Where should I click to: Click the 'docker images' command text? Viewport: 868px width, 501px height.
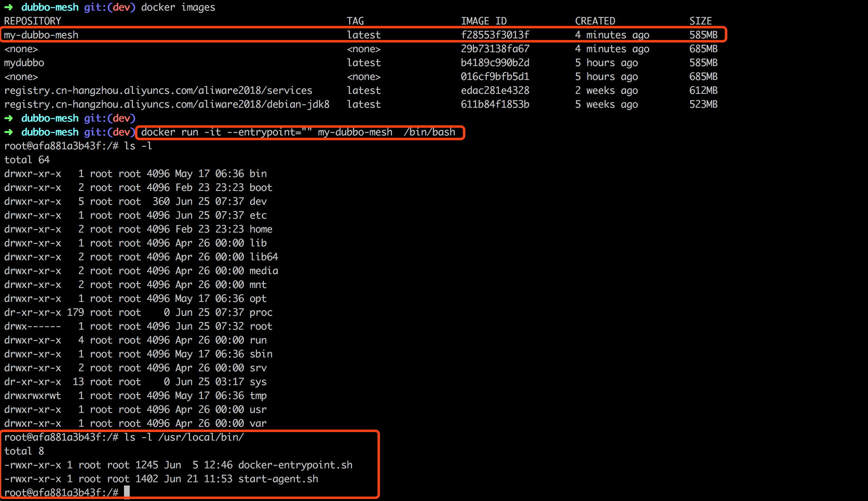(178, 7)
